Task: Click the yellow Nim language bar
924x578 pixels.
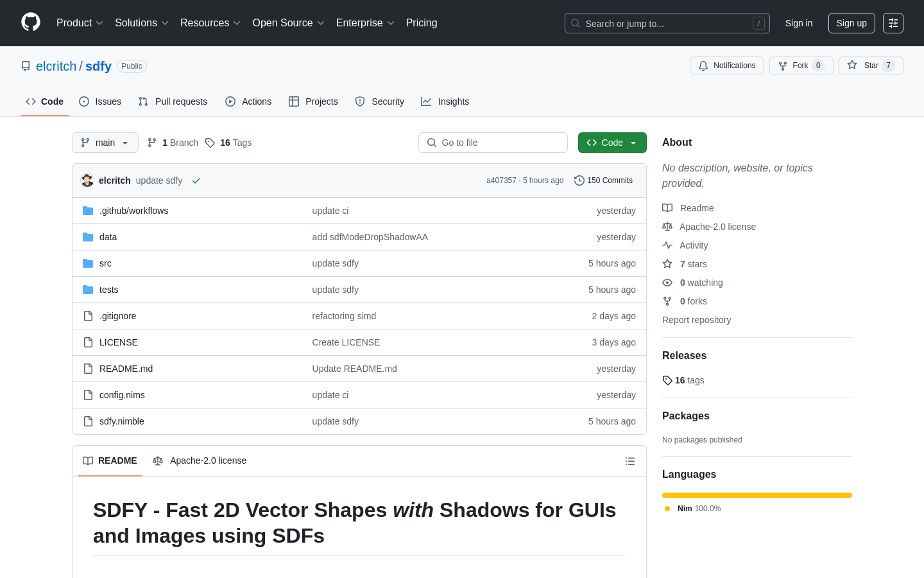Action: [757, 495]
